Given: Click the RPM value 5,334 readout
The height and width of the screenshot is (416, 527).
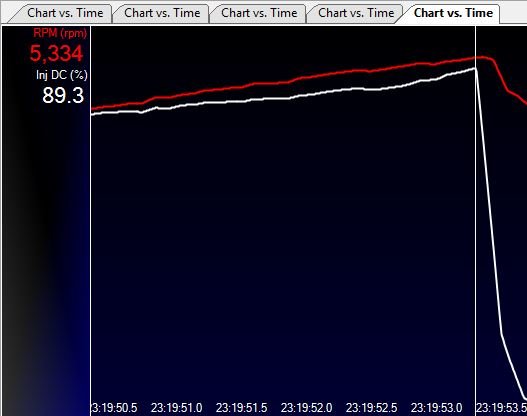Looking at the screenshot, I should tap(56, 53).
